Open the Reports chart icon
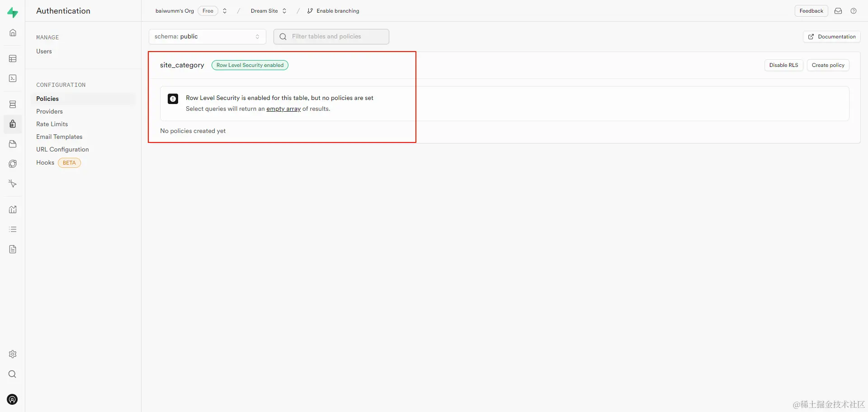Screen dimensions: 868x412 point(13,209)
